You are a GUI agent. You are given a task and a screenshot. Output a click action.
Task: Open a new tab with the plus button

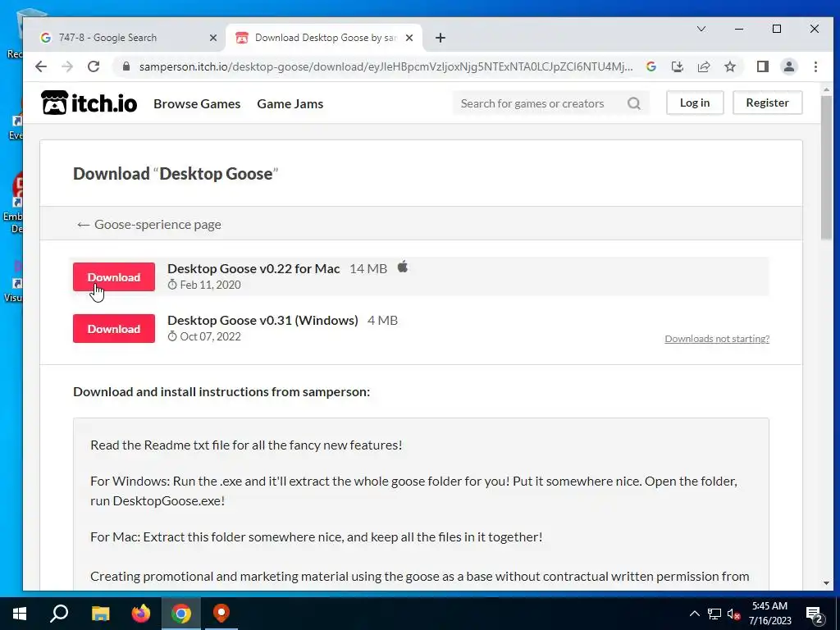coord(441,38)
